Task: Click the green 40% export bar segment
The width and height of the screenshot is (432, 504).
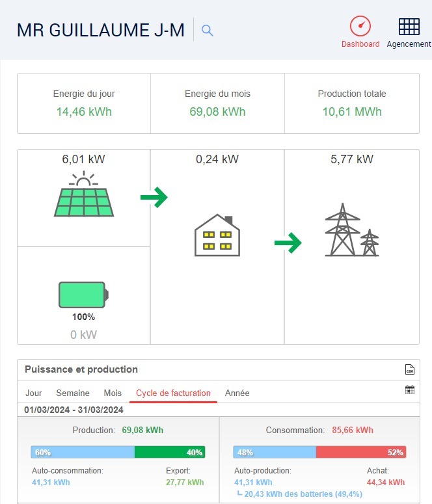Action: (169, 452)
